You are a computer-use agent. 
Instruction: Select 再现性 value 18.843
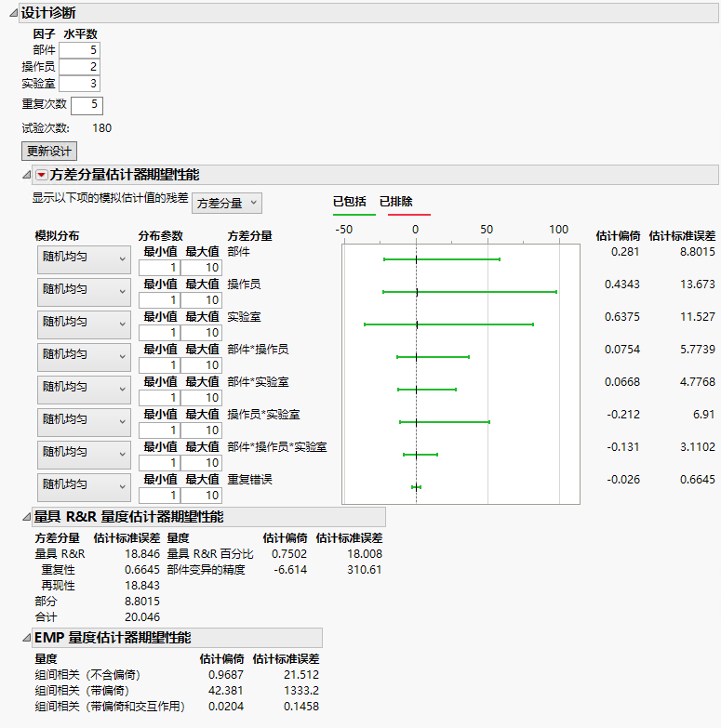click(x=142, y=586)
